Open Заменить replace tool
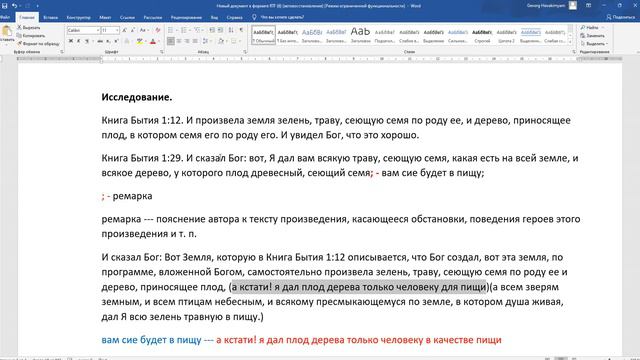Image resolution: width=640 pixels, height=360 pixels. pyautogui.click(x=592, y=36)
